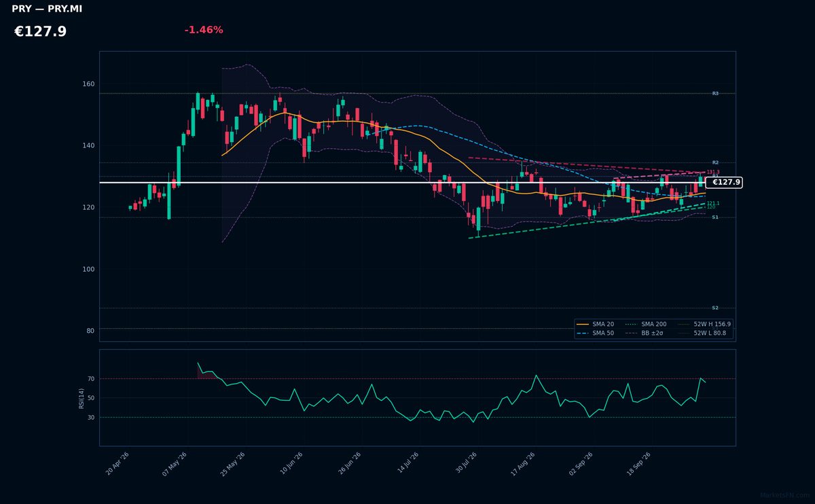815x504 pixels.
Task: Click the 17 Aug '26 date label
Action: coord(523,463)
